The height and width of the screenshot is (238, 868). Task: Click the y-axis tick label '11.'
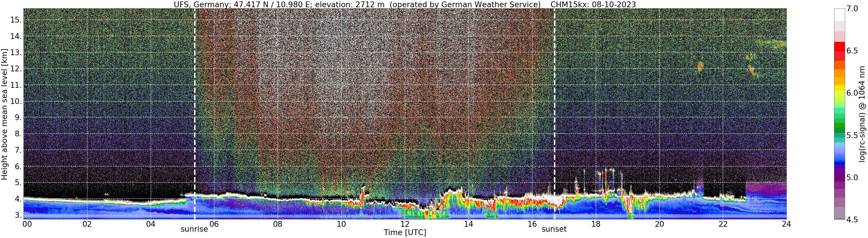coord(16,85)
